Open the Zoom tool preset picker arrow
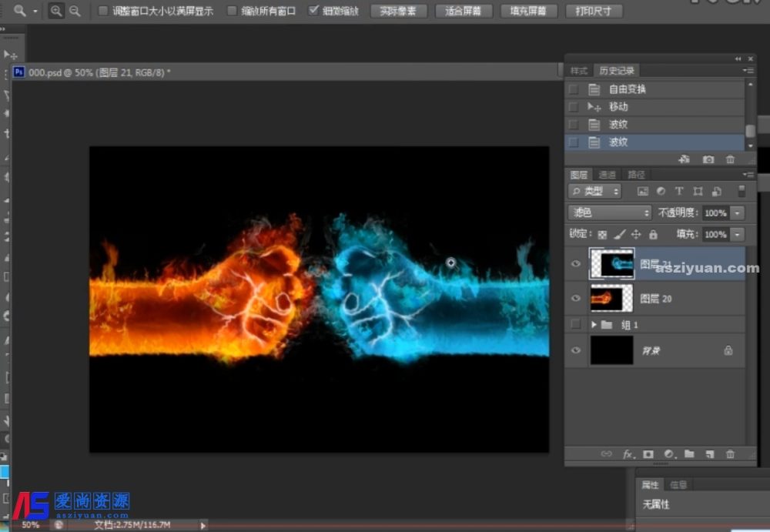 click(35, 11)
